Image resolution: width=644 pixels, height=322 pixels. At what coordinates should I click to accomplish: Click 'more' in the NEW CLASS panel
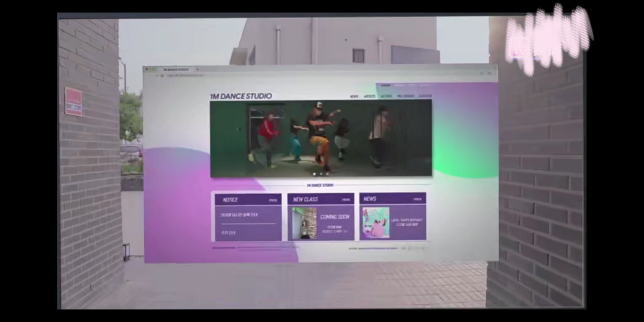coord(346,200)
